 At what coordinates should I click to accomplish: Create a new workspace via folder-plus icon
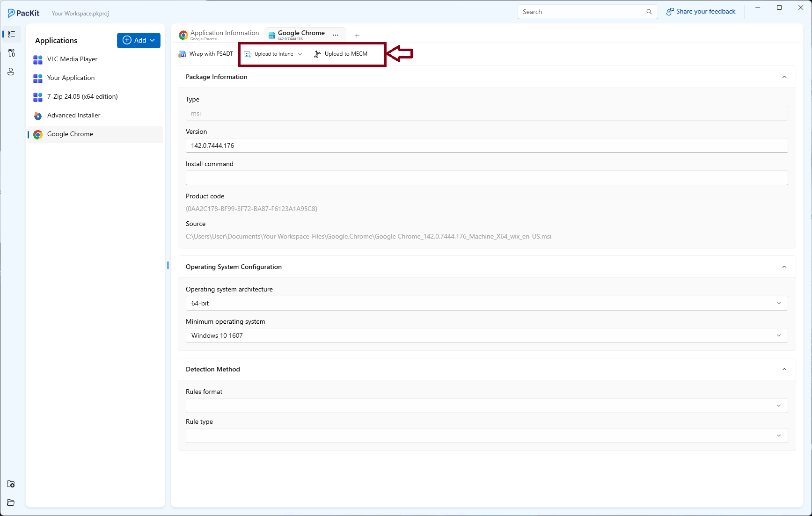tap(11, 484)
